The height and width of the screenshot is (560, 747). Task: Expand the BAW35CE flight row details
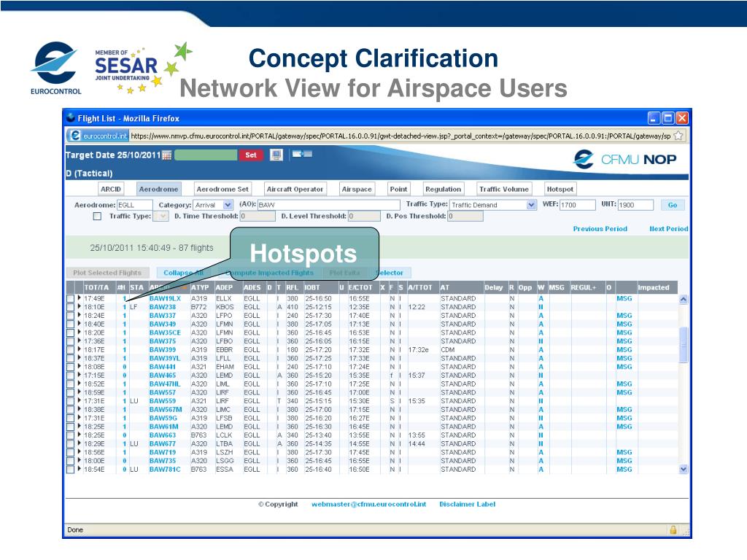click(x=79, y=332)
